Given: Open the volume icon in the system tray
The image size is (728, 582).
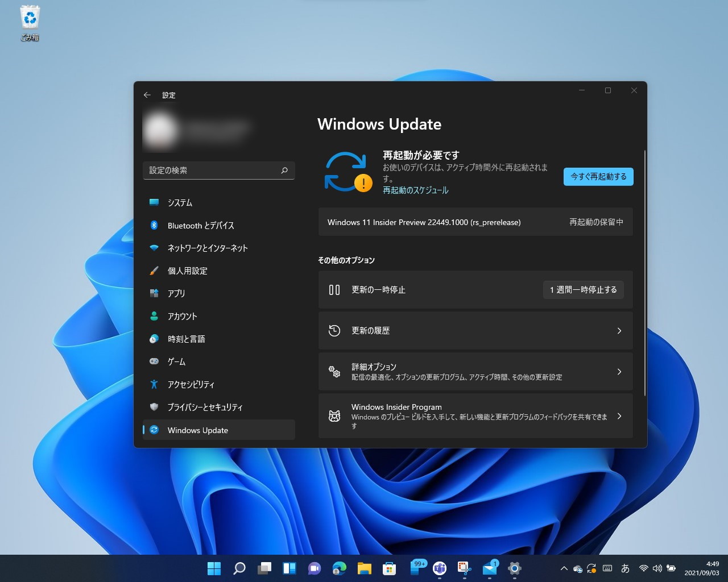Looking at the screenshot, I should tap(657, 568).
